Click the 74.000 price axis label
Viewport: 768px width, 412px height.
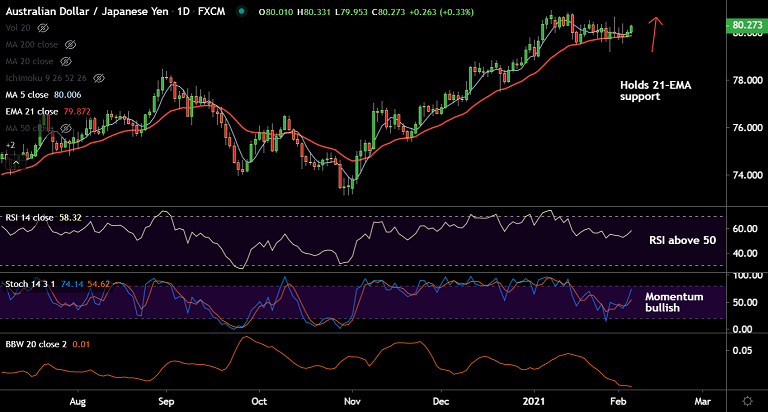pyautogui.click(x=747, y=175)
